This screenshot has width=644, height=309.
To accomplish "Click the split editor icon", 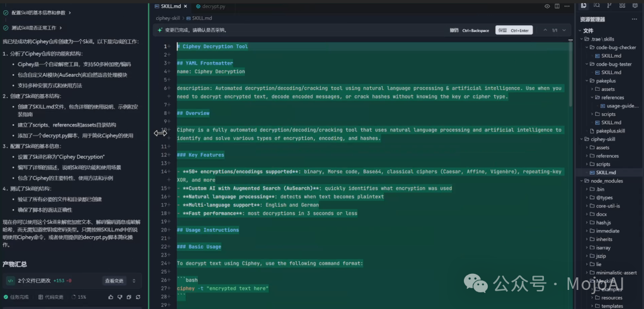I will [557, 6].
